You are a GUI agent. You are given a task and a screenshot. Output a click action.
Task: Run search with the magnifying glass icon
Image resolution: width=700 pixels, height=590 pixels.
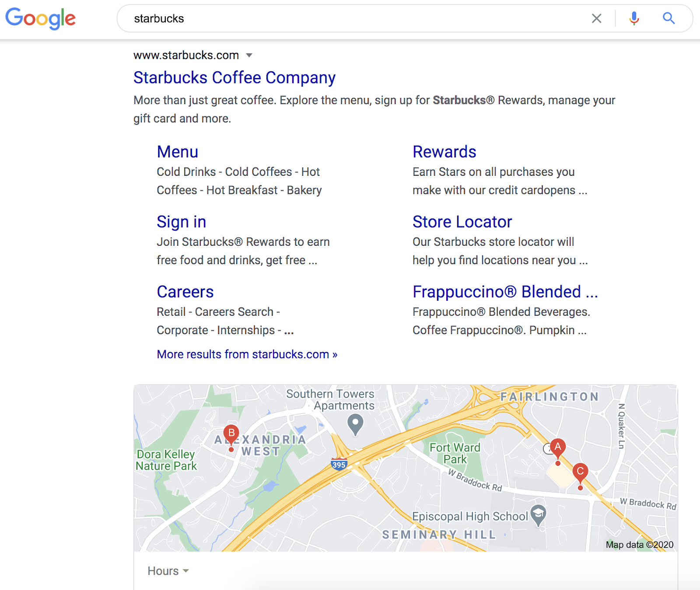tap(668, 18)
